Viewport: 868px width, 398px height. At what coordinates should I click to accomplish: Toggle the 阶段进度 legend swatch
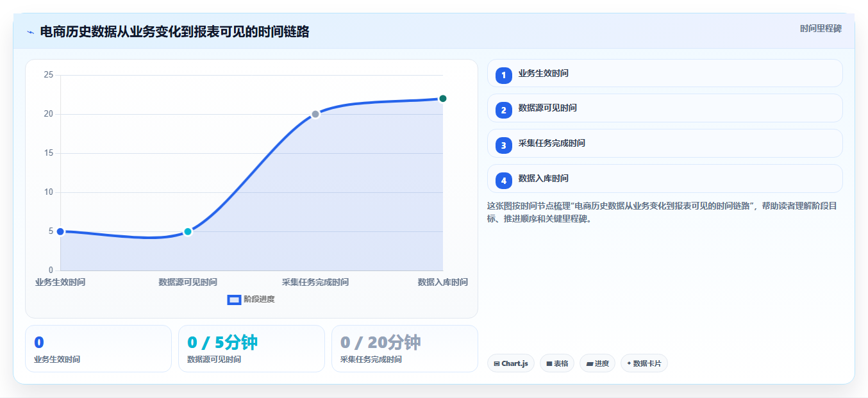(234, 299)
